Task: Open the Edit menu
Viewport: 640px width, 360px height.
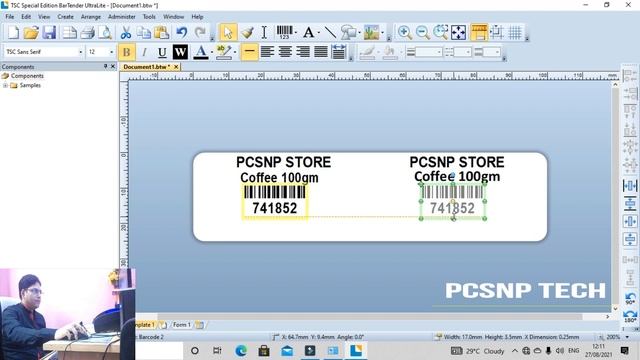Action: (x=26, y=17)
